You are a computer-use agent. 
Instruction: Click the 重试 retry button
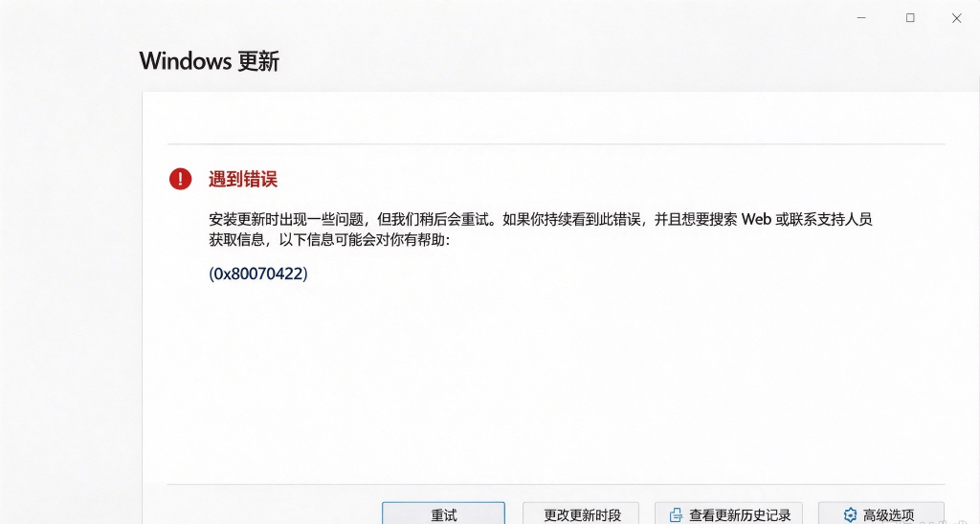443,513
